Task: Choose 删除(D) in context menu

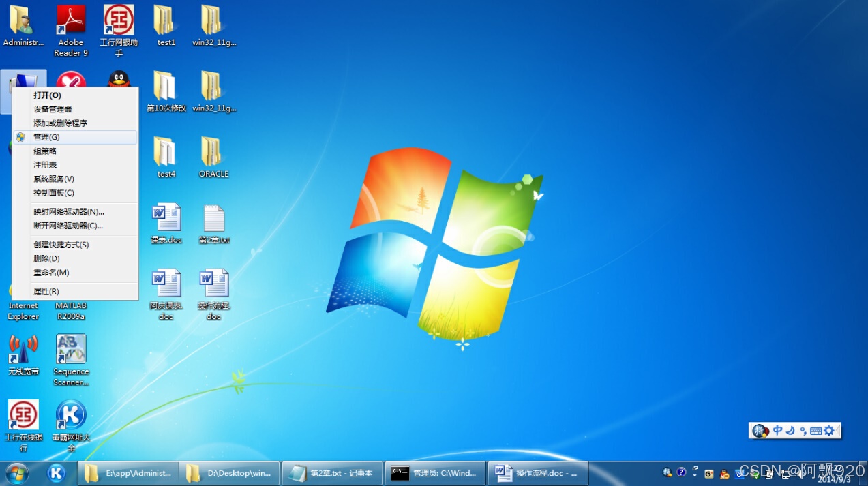Action: (76, 259)
